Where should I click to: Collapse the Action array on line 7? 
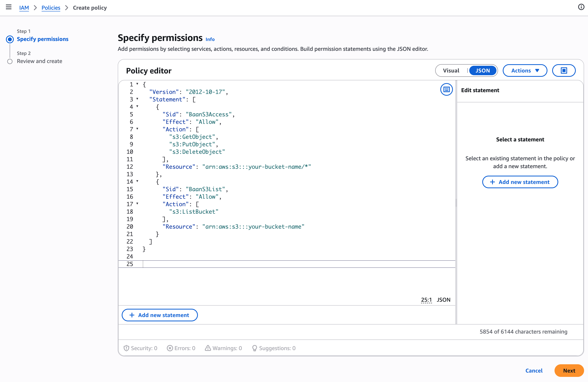point(137,129)
